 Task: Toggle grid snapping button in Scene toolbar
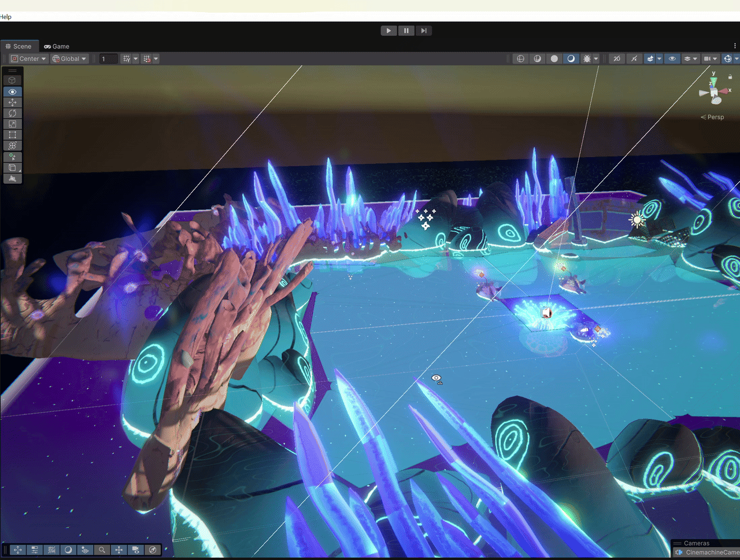click(127, 59)
